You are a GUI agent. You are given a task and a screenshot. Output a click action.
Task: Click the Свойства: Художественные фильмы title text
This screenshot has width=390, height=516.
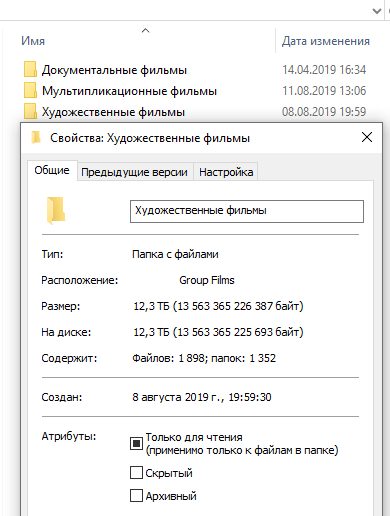pos(150,138)
